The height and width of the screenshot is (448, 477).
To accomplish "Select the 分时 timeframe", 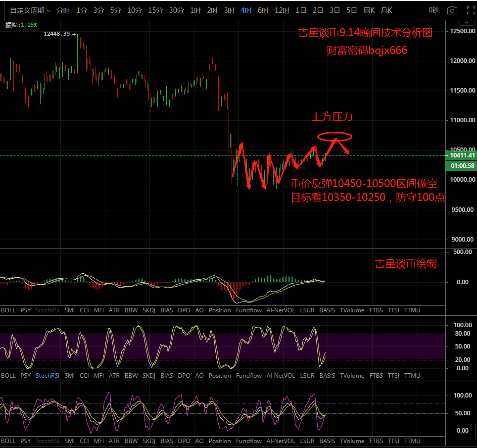I will tap(63, 10).
